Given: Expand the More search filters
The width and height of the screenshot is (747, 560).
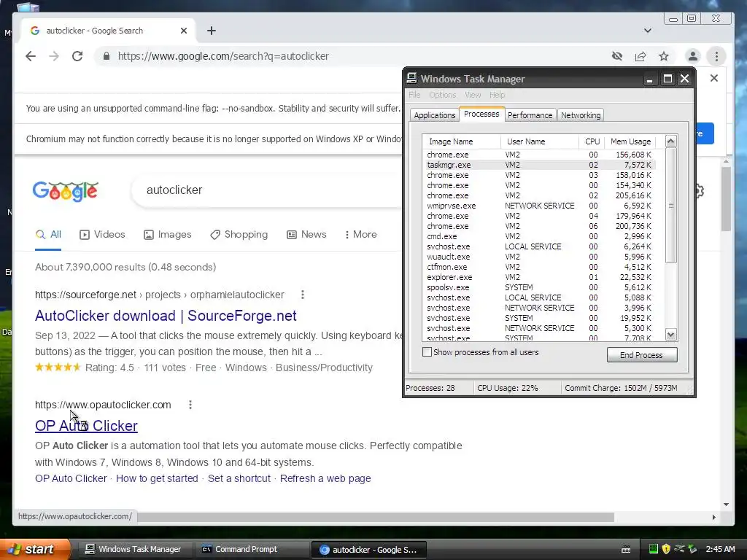Looking at the screenshot, I should click(x=360, y=234).
